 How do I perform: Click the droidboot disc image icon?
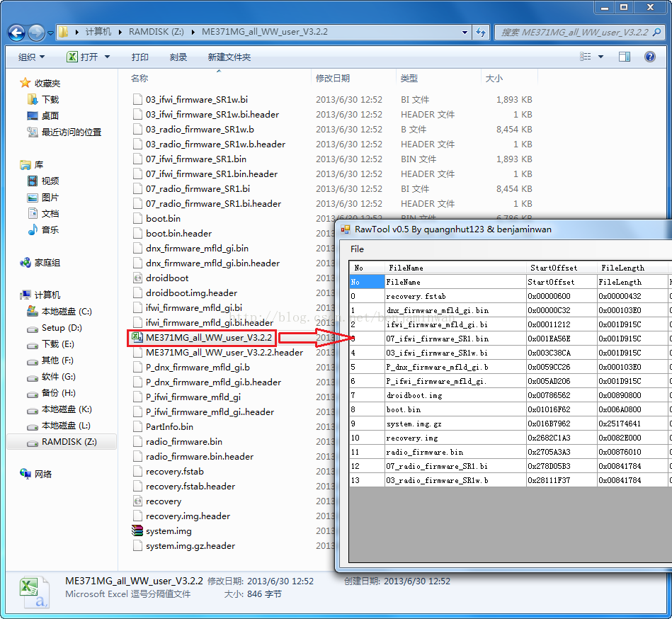[x=137, y=278]
